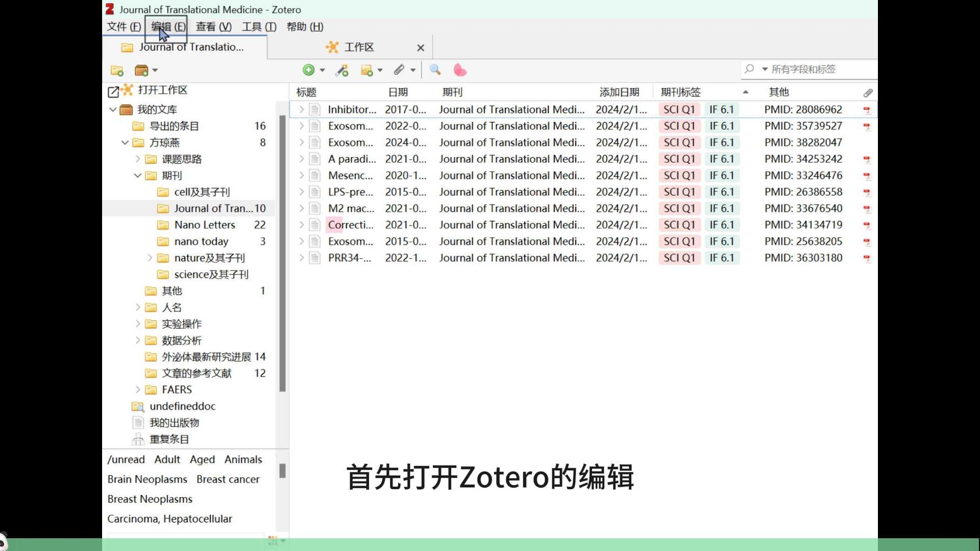Click Add Item by Identifier wand icon
This screenshot has width=980, height=551.
click(x=342, y=70)
